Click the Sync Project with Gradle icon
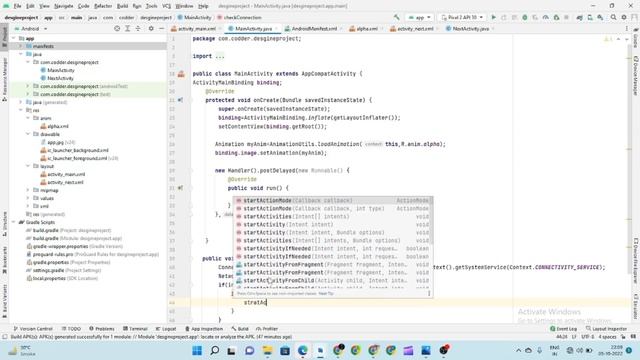This screenshot has height=360, width=640. (x=580, y=18)
